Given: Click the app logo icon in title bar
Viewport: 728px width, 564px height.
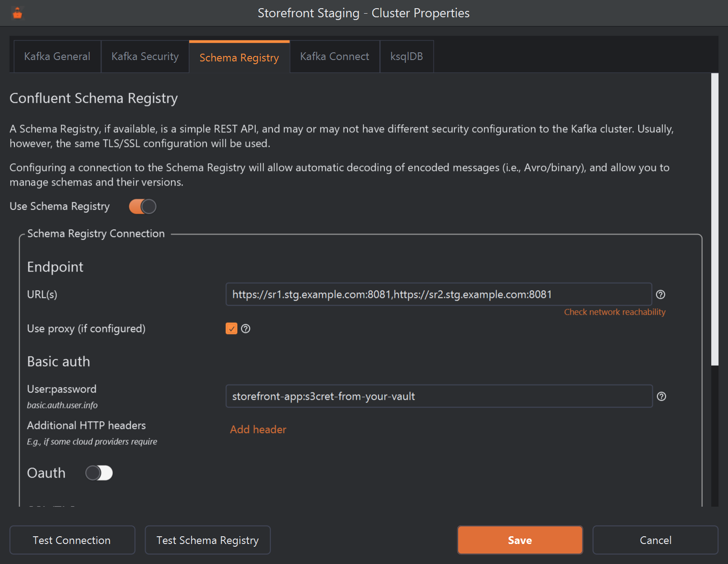Looking at the screenshot, I should (17, 13).
